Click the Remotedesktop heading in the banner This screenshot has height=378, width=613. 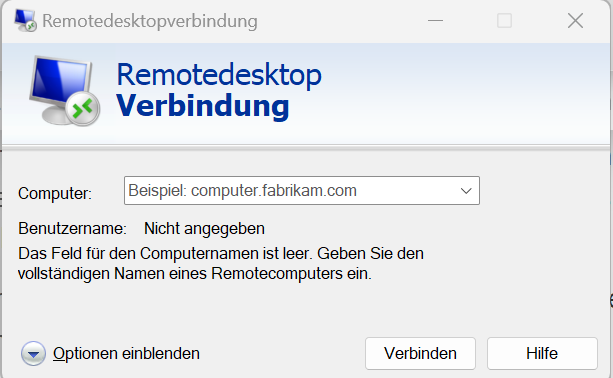219,75
